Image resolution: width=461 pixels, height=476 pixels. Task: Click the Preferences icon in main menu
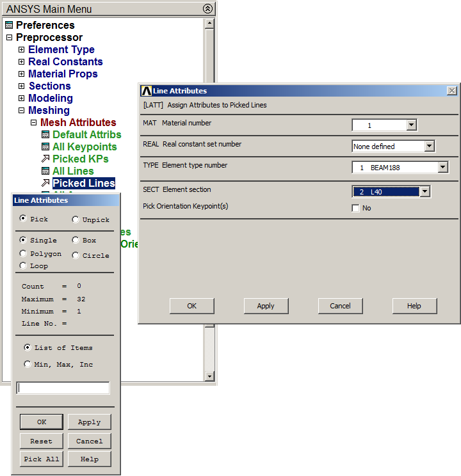tap(8, 26)
